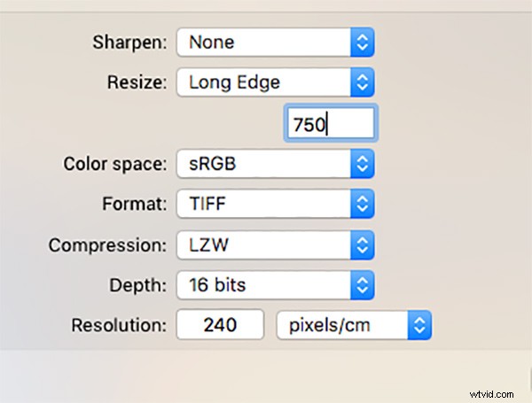Image resolution: width=532 pixels, height=403 pixels.
Task: Click the Compression label text
Action: tap(107, 245)
